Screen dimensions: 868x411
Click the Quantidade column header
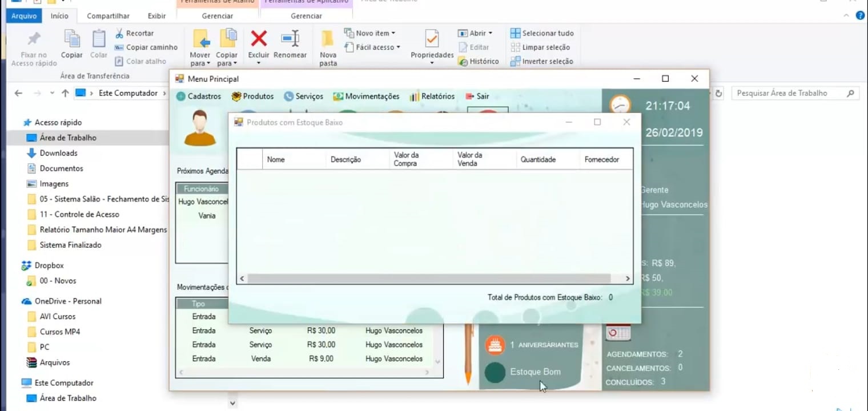point(548,159)
